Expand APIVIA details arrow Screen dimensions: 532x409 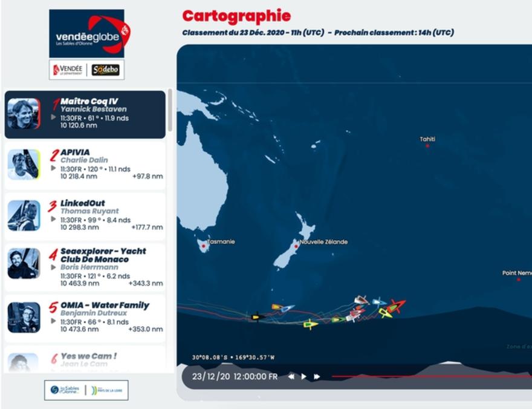(x=53, y=168)
